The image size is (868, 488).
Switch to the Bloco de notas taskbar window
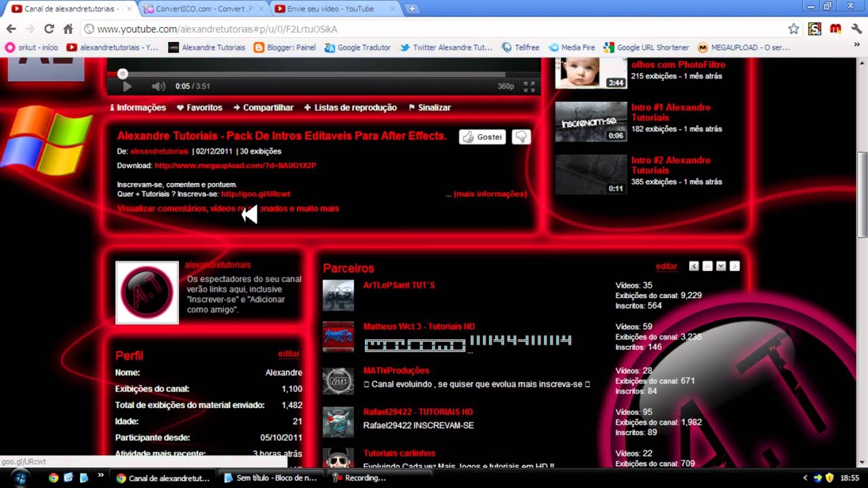pos(270,478)
